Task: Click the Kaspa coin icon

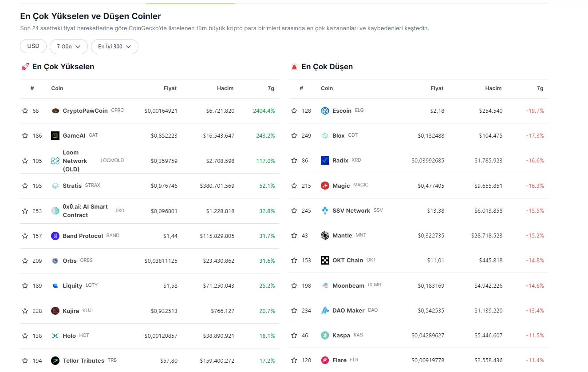Action: coord(325,336)
